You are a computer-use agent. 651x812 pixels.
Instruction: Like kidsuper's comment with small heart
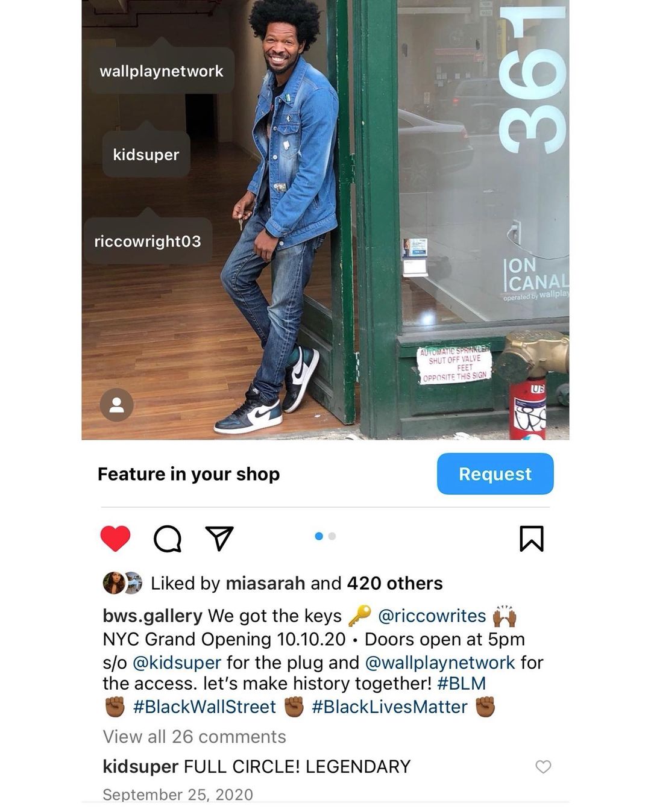tap(543, 766)
